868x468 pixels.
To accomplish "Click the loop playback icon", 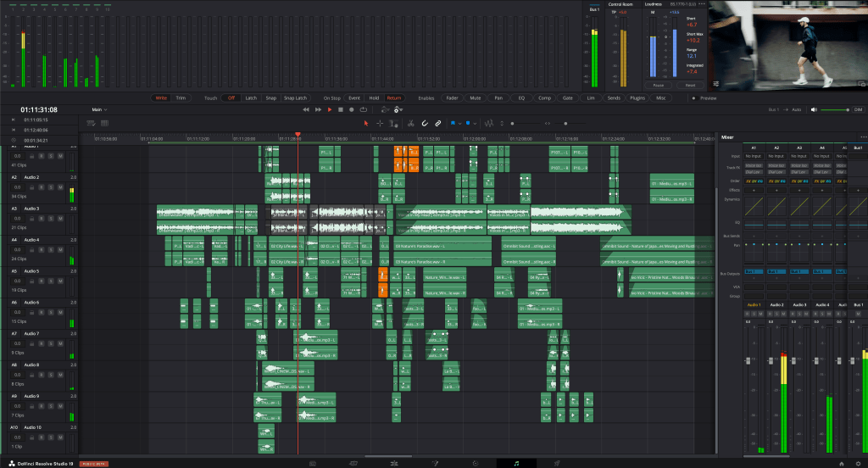I will (x=363, y=109).
